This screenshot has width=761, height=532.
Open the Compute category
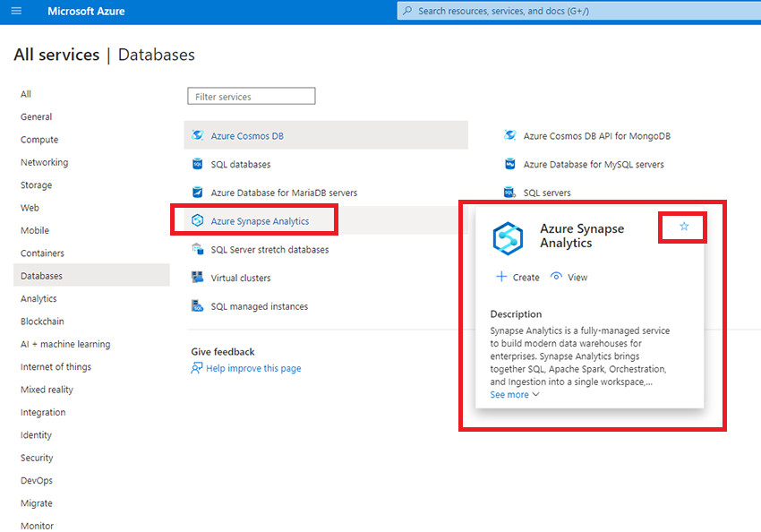pos(39,140)
